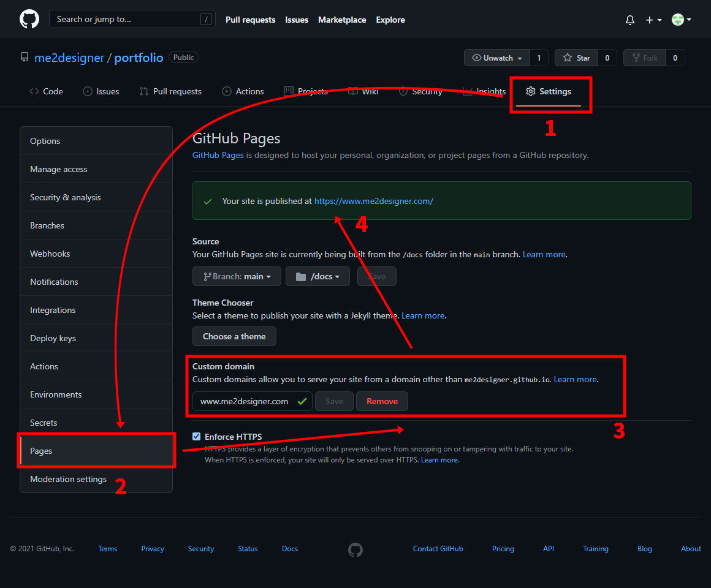Click the red Remove domain button
The height and width of the screenshot is (588, 711).
click(382, 401)
